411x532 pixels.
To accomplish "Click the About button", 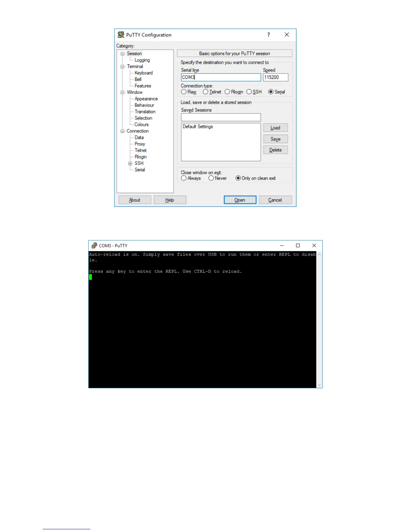I will click(135, 200).
